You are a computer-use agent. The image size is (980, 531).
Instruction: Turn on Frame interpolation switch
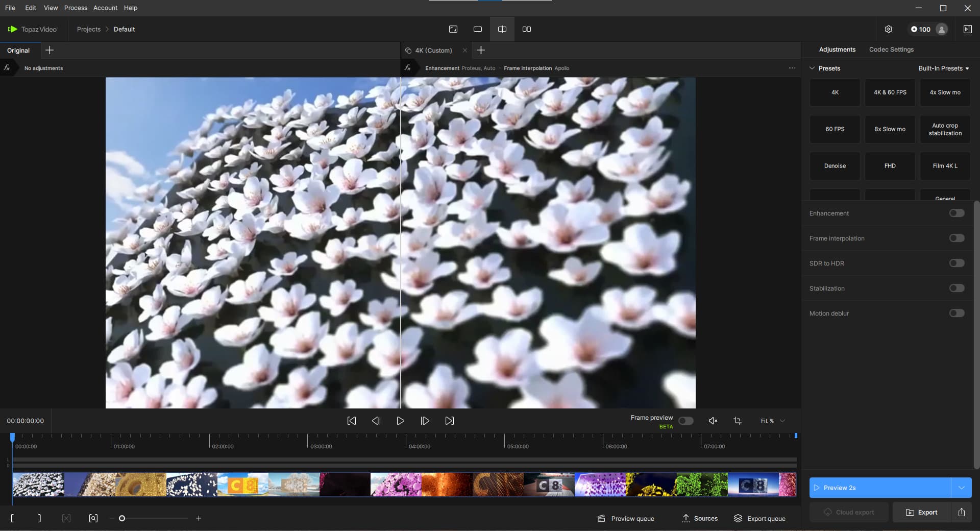pyautogui.click(x=957, y=238)
